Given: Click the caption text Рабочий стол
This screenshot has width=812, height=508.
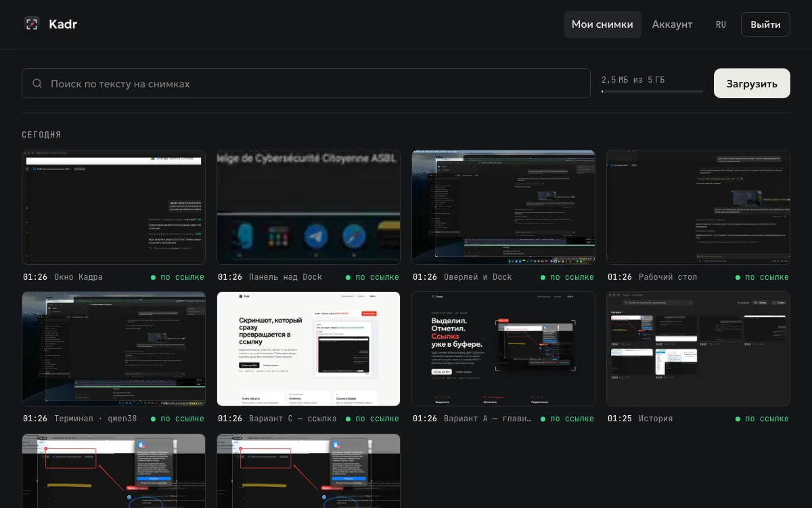Looking at the screenshot, I should pyautogui.click(x=668, y=277).
